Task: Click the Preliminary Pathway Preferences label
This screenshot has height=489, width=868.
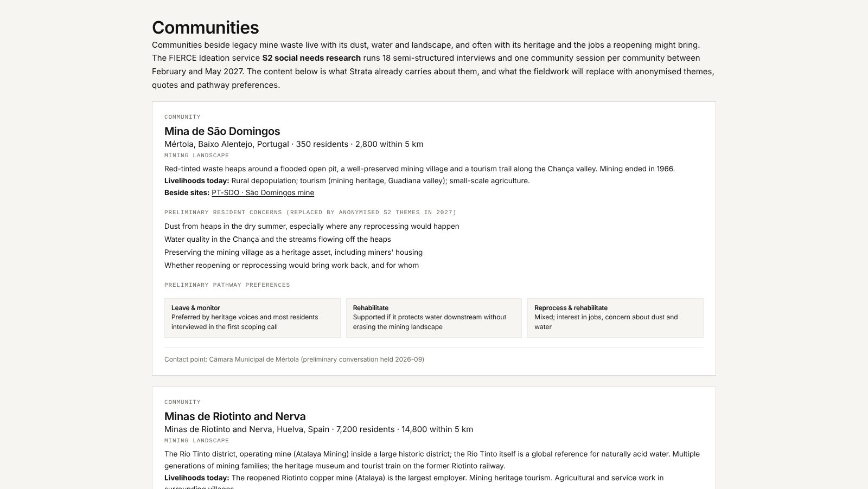Action: 227,285
